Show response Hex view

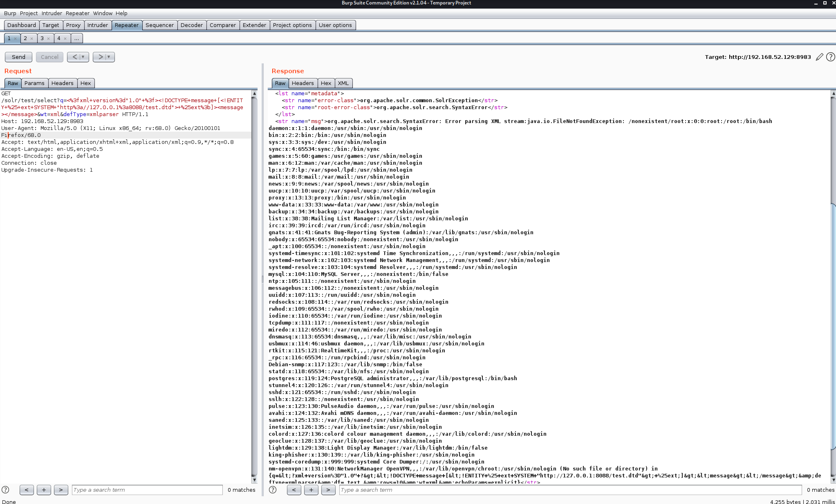pos(326,83)
